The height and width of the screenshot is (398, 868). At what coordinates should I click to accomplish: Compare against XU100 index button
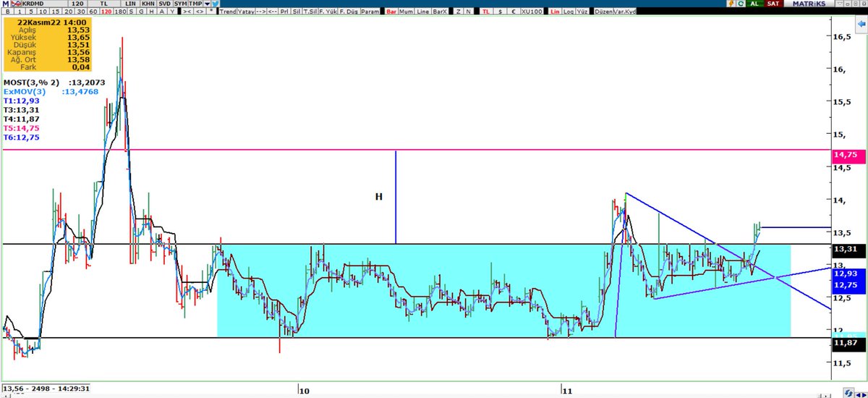[532, 12]
